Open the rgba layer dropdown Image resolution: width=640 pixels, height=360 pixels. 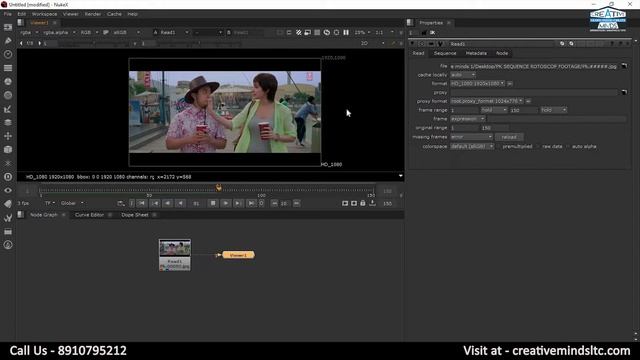(x=29, y=32)
